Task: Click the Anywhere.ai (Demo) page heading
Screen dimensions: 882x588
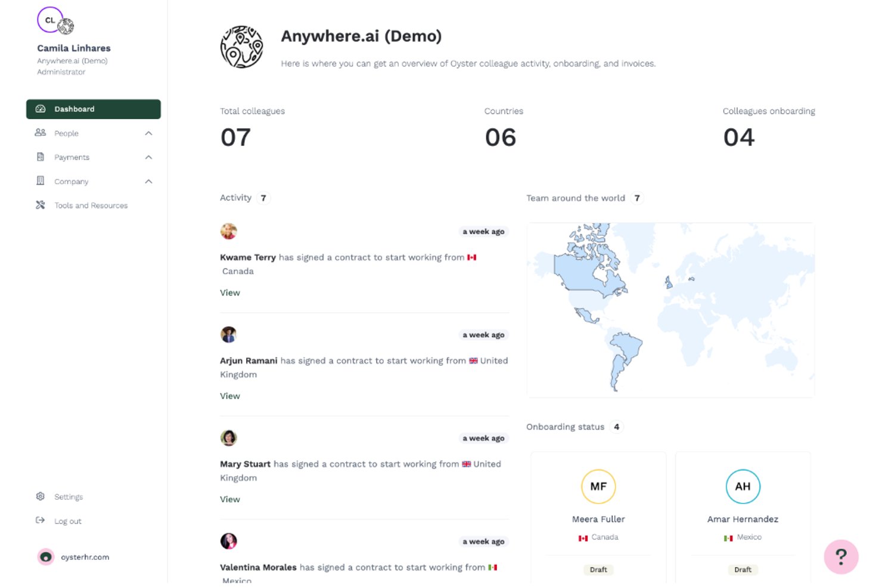Action: [x=361, y=36]
